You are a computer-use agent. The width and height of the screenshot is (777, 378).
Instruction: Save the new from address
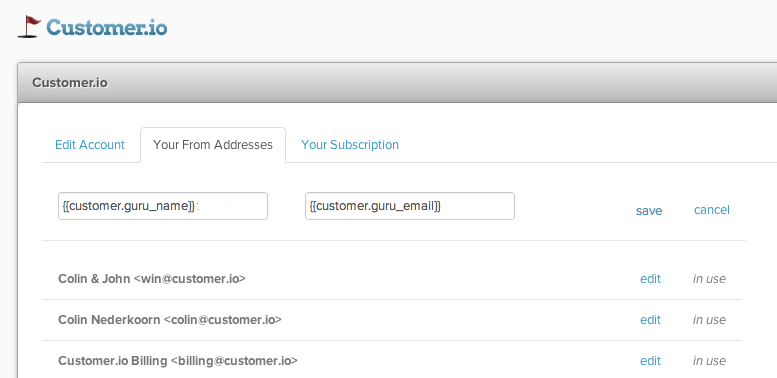point(649,211)
